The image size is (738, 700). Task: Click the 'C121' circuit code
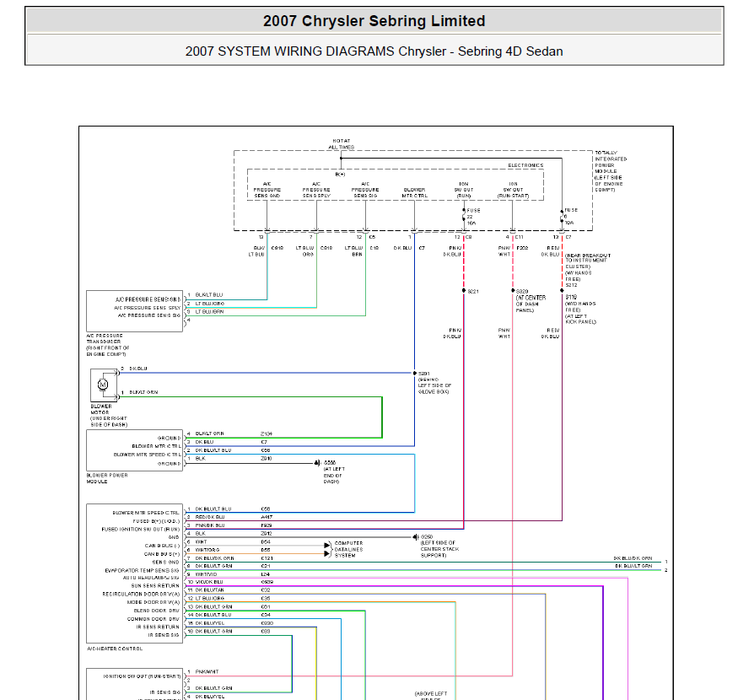coord(267,558)
